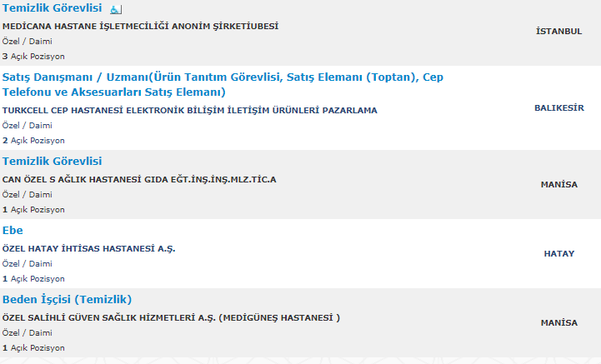Viewport: 601px width, 364px height.
Task: Open the Temizlik Görevlisi listing in Manisa
Action: [x=53, y=162]
